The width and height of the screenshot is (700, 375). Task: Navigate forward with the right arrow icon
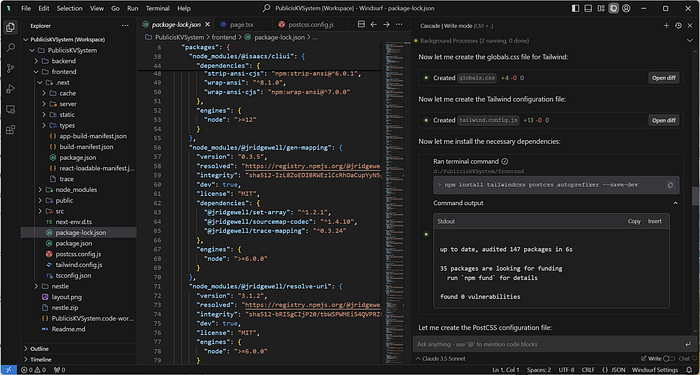(386, 25)
